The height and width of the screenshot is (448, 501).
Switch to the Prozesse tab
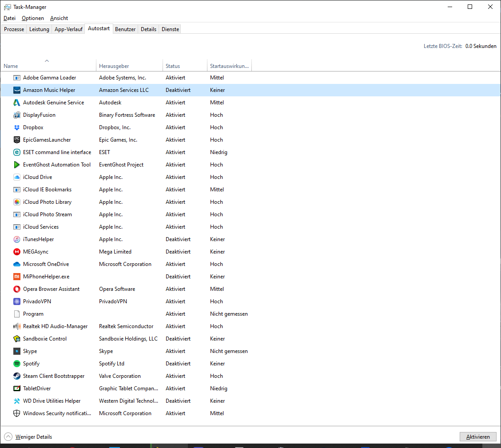(x=14, y=29)
